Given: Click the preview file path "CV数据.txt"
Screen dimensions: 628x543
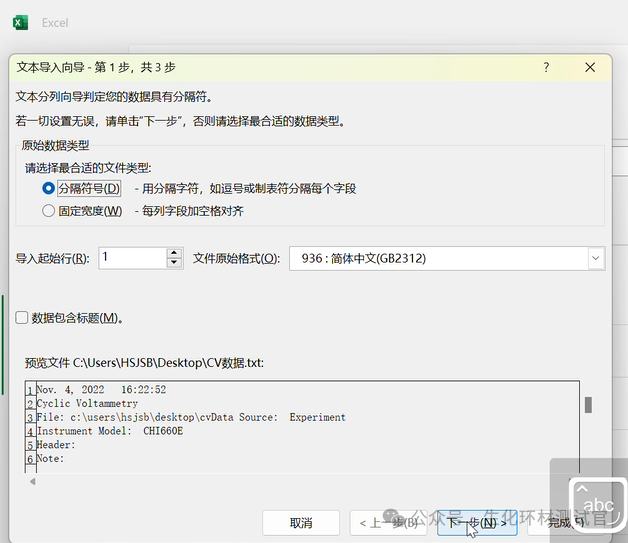Looking at the screenshot, I should tap(235, 363).
